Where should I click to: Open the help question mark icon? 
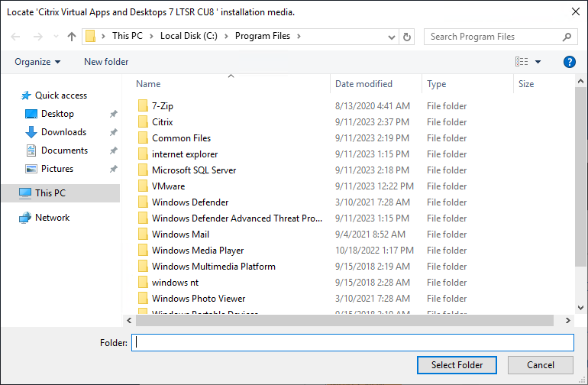[x=569, y=62]
